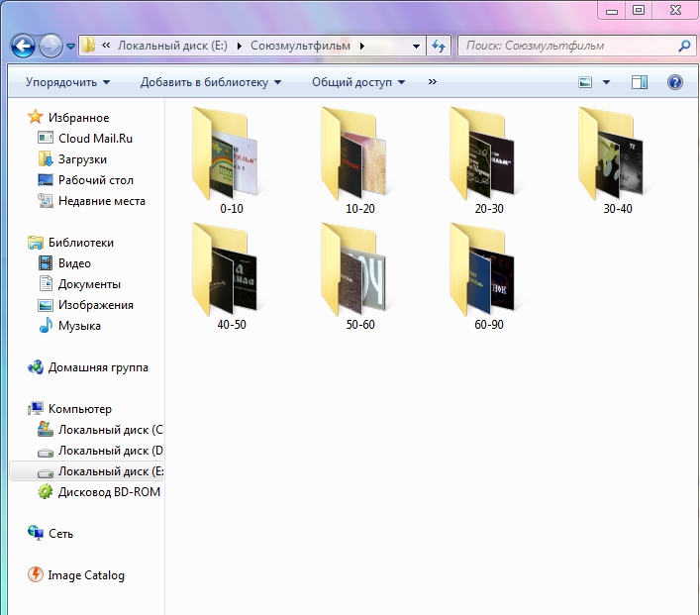Open Image Catalog in navigation pane
The width and height of the screenshot is (700, 615).
[86, 575]
